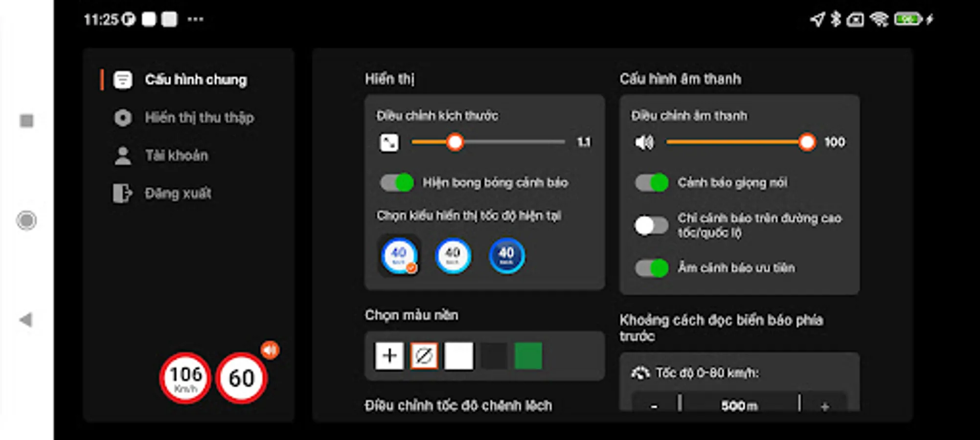Turn off Âm cảnh báo ưu tiên

click(653, 268)
